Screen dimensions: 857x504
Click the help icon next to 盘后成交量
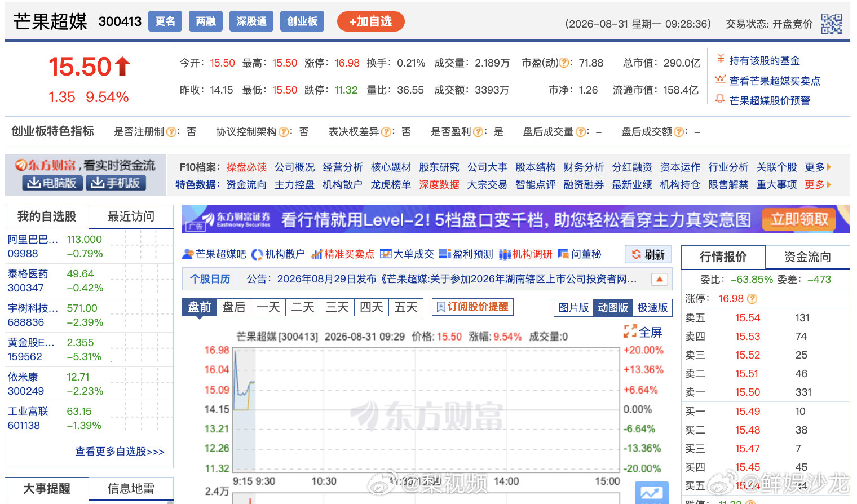pyautogui.click(x=581, y=132)
